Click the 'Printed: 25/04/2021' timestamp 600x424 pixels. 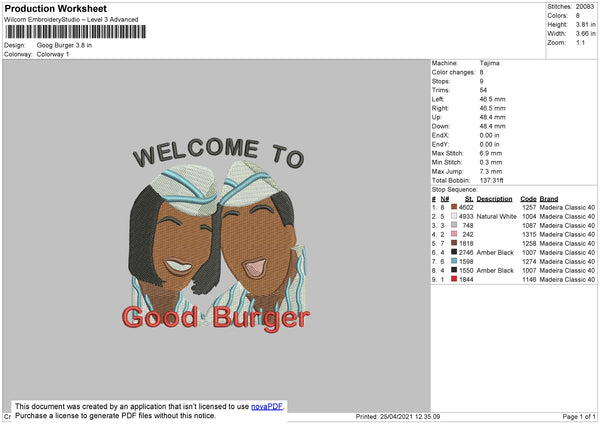point(398,417)
